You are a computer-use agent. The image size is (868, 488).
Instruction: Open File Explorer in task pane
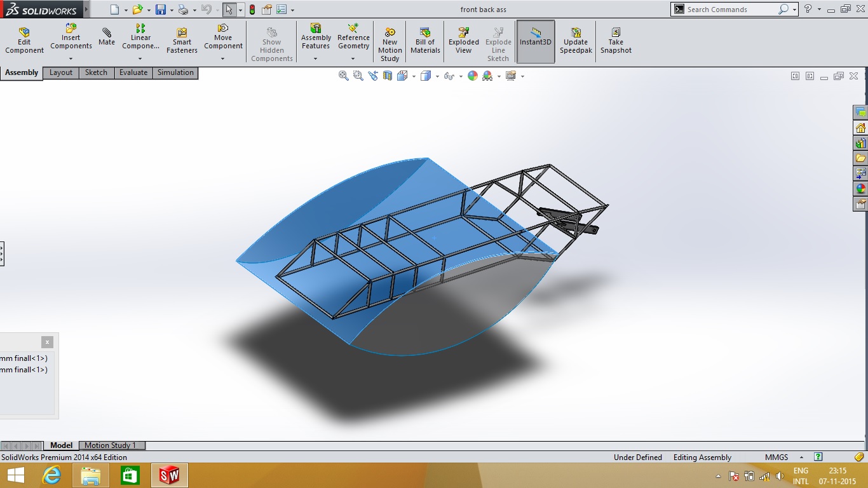tap(861, 158)
